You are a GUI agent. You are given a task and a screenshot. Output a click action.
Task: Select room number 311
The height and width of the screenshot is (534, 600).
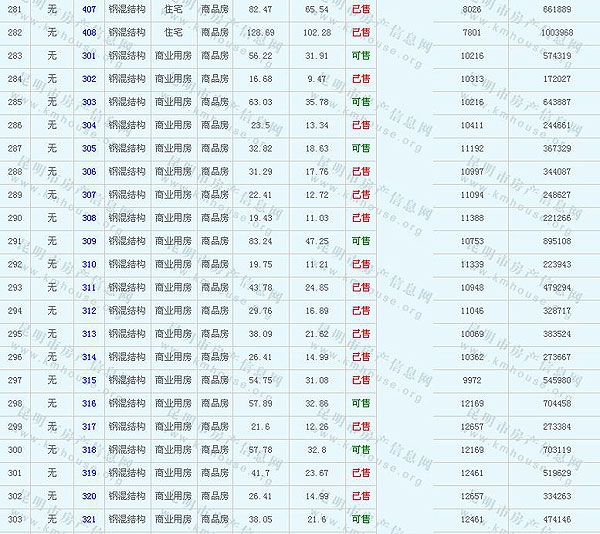coord(89,287)
